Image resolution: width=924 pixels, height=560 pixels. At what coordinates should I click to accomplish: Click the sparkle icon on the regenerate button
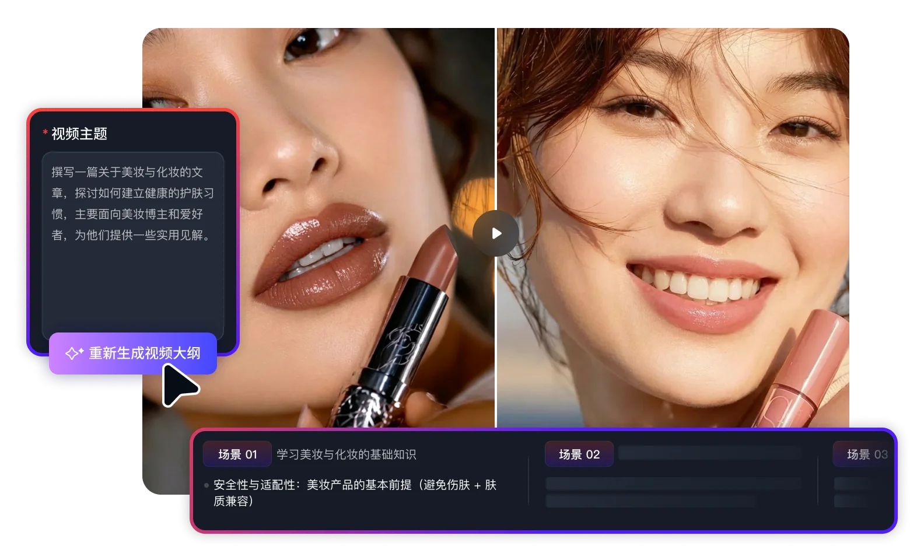click(74, 353)
